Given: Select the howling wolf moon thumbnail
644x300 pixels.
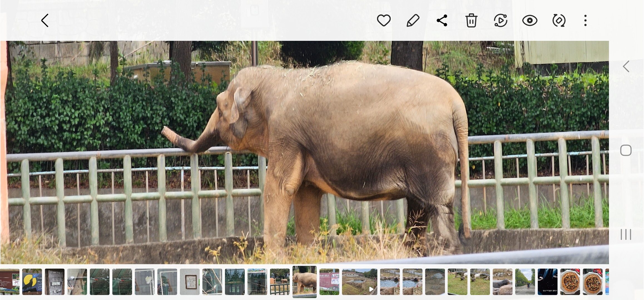Looking at the screenshot, I should 32,282.
